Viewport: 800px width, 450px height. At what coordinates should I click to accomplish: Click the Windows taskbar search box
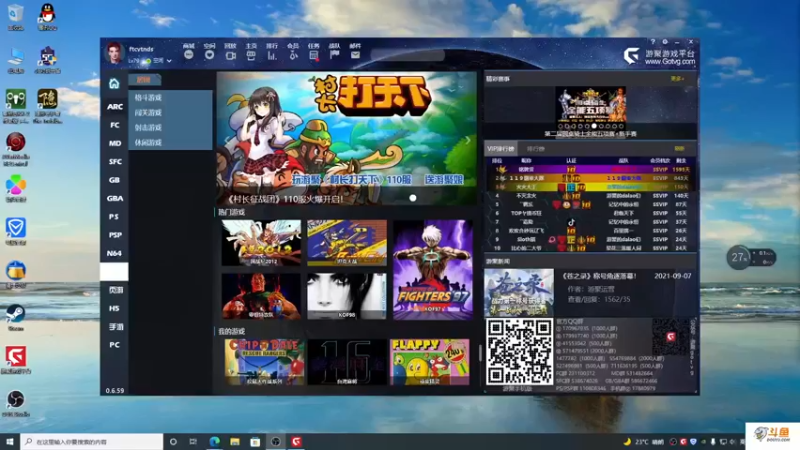[x=92, y=441]
